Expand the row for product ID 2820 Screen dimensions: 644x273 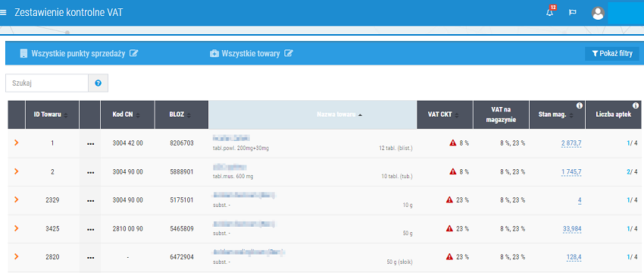[x=17, y=256]
